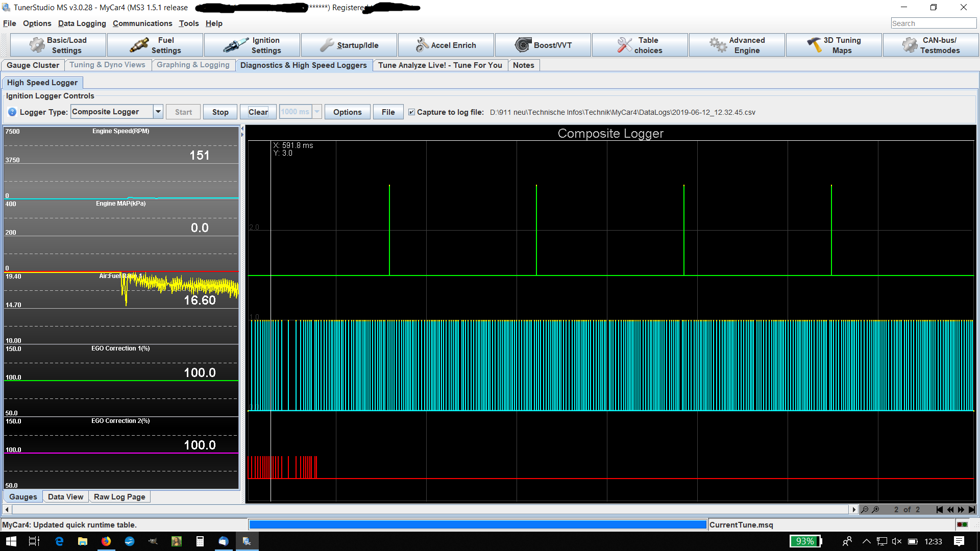This screenshot has width=980, height=551.
Task: Toggle Capture to log file checkbox
Action: point(411,112)
